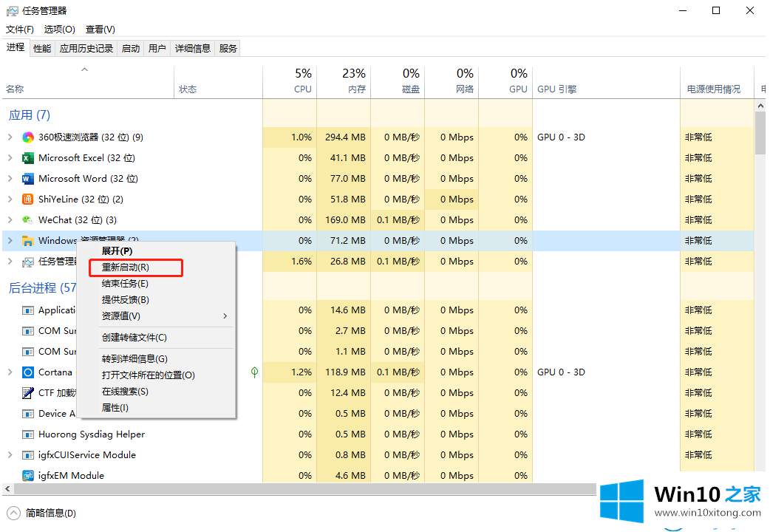Switch to the 性能 tab
This screenshot has width=770, height=532.
[42, 48]
